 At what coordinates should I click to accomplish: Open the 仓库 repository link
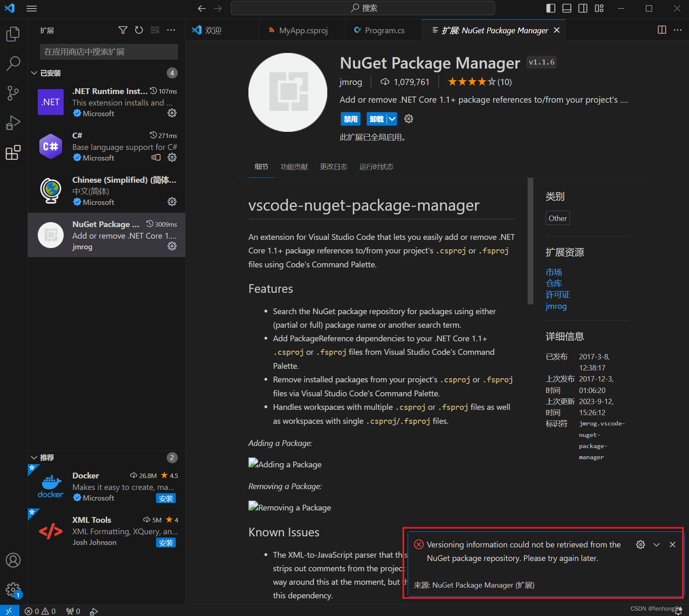(x=554, y=283)
